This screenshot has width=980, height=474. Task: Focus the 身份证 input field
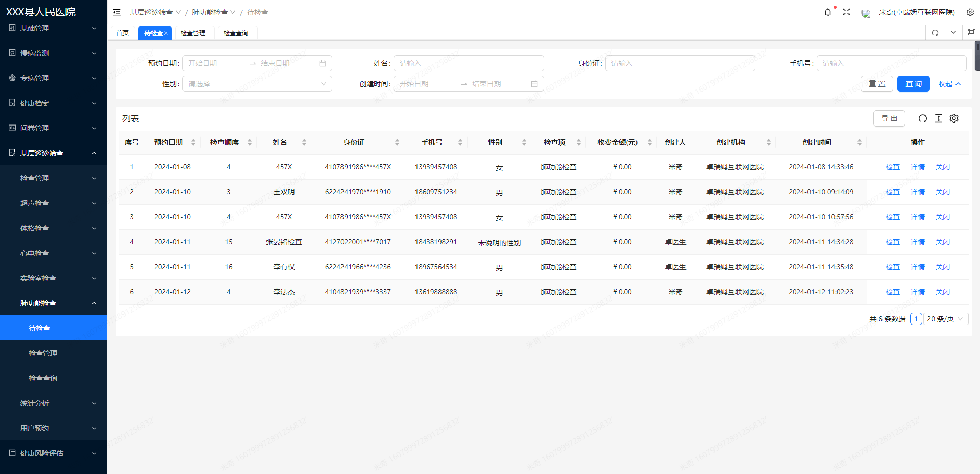(x=680, y=63)
